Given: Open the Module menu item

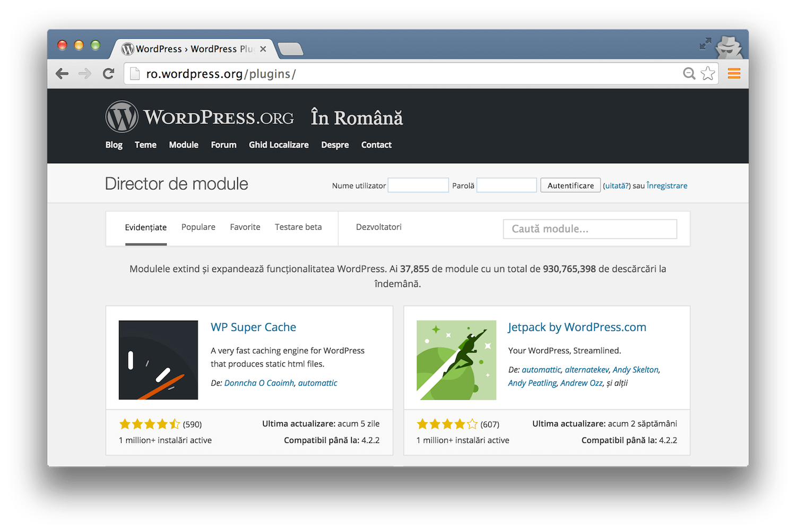Looking at the screenshot, I should click(184, 145).
